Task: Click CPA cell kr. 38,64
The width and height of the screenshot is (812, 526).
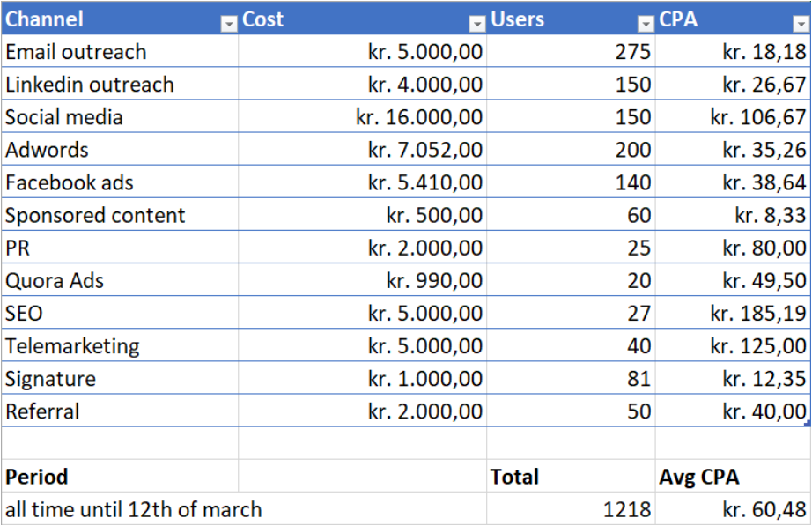Action: [733, 182]
